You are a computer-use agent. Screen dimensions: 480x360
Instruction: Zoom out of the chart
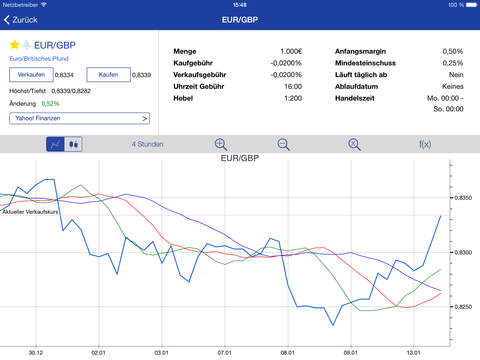point(283,145)
